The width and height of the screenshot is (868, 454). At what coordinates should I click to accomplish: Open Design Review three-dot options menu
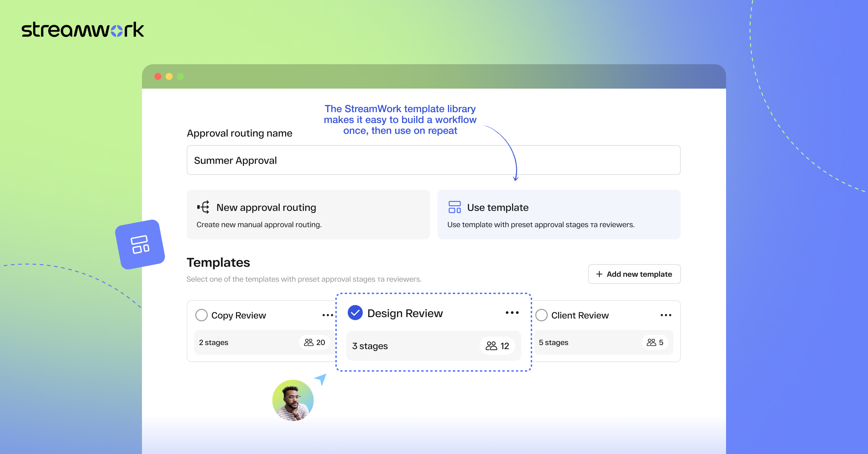(x=512, y=313)
